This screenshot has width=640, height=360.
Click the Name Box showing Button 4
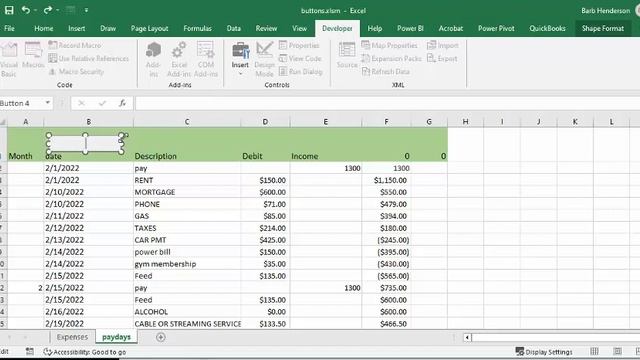coord(20,103)
